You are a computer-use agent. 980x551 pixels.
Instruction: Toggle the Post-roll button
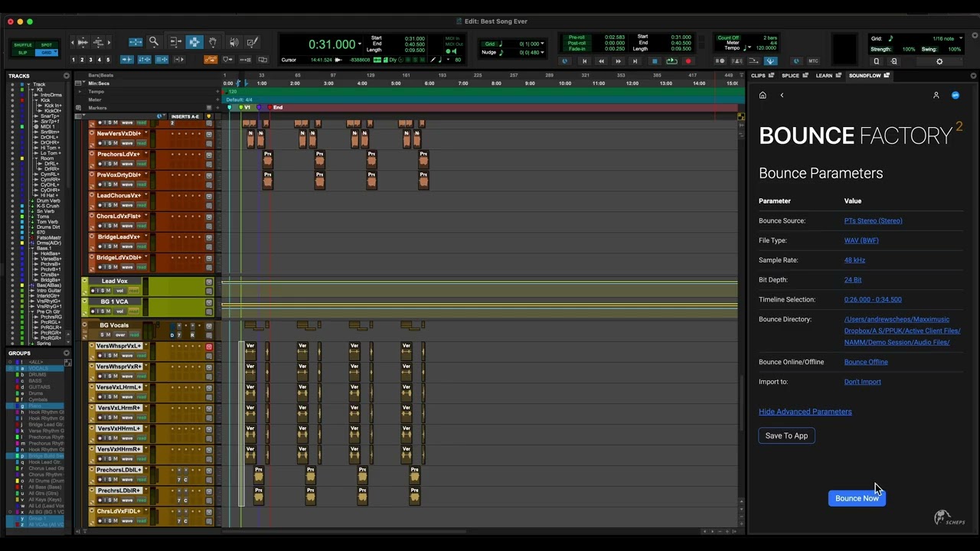pyautogui.click(x=577, y=43)
